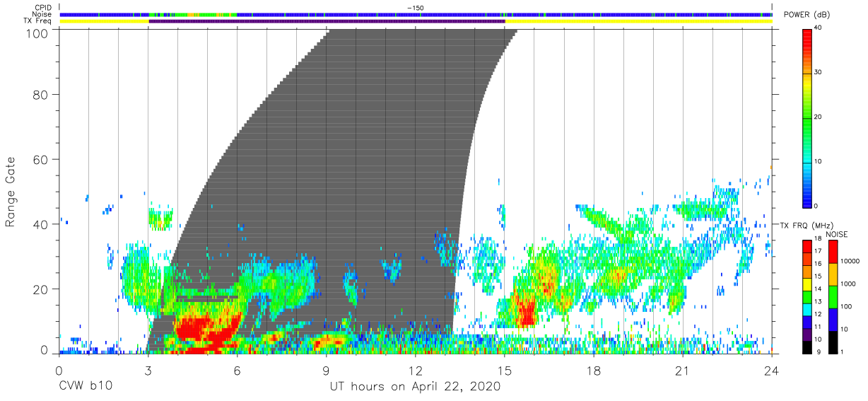Click y-axis tick label '80'
Viewport: 868px width, 401px height.
[x=40, y=94]
